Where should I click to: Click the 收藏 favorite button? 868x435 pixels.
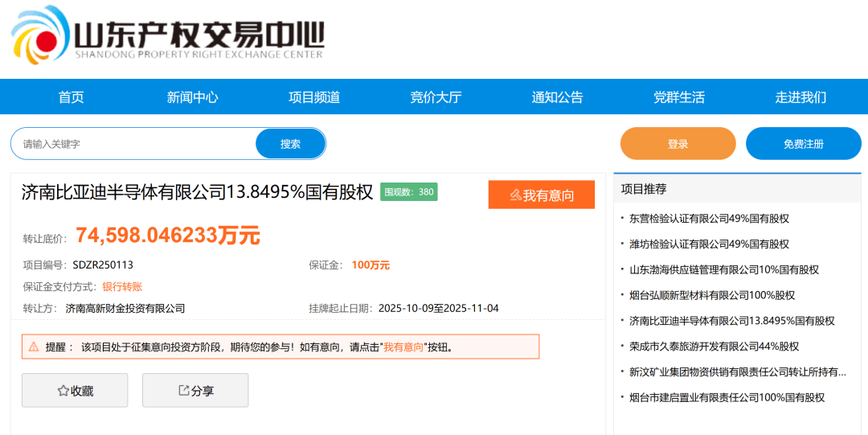pyautogui.click(x=75, y=390)
